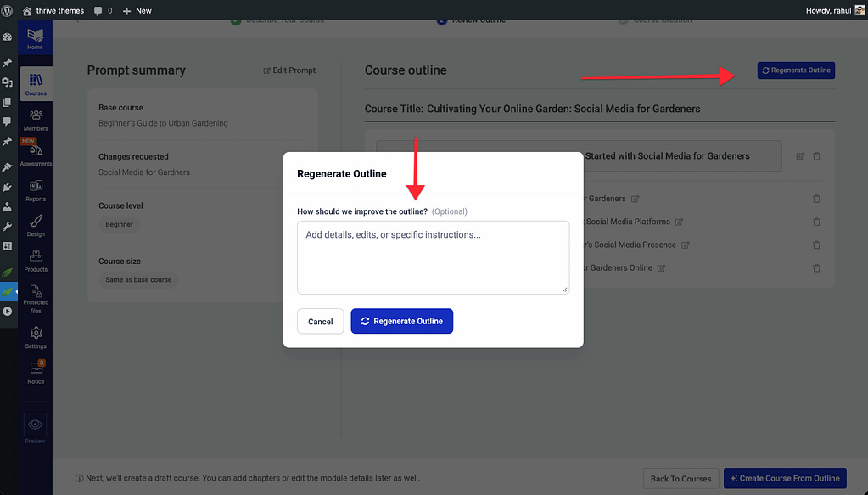Open Protected files section

pyautogui.click(x=36, y=299)
